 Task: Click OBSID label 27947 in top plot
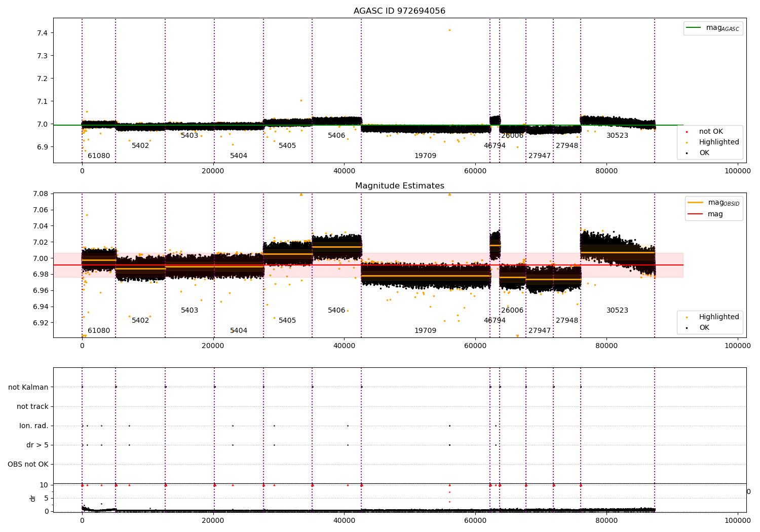[x=540, y=156]
